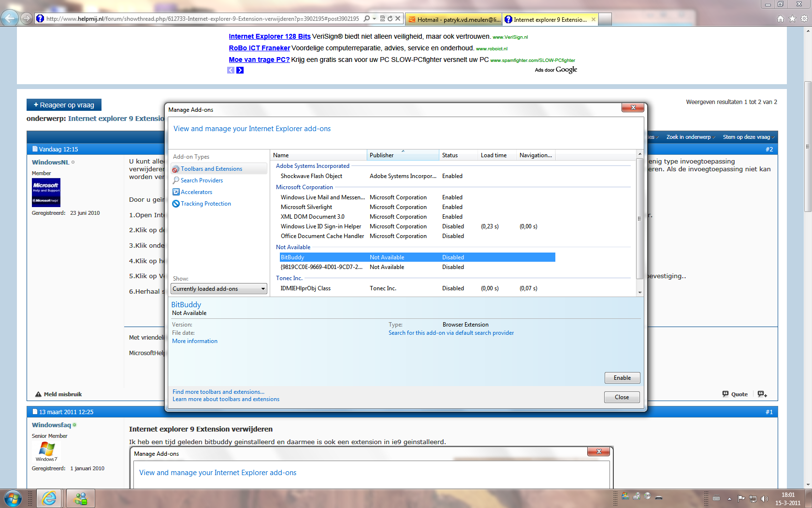812x508 pixels.
Task: Sort add-ons by Load time column
Action: tap(497, 155)
